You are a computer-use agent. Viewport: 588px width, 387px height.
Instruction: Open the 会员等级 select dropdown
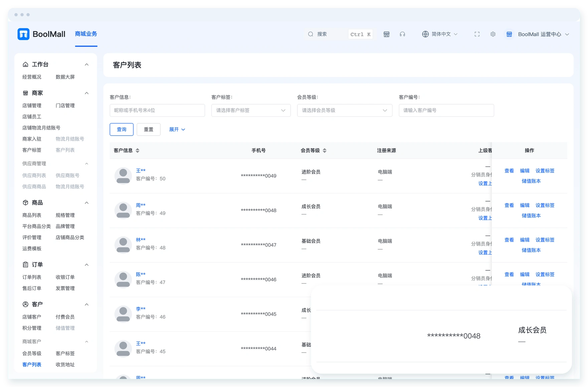[345, 110]
